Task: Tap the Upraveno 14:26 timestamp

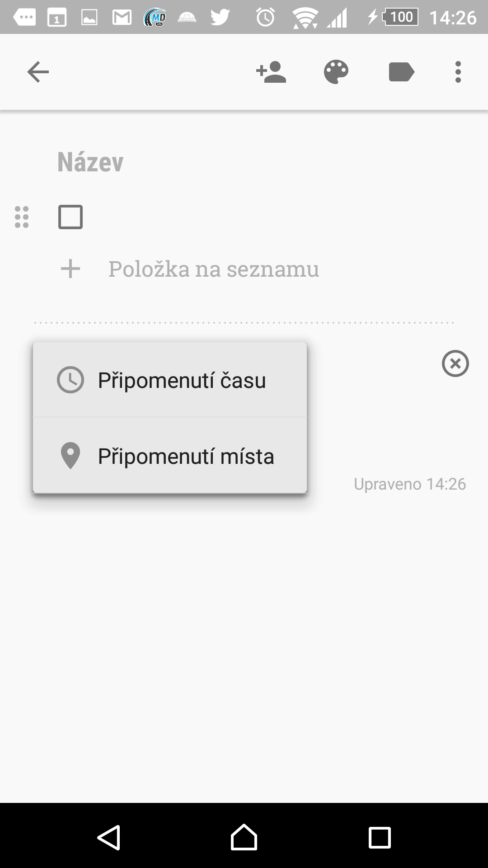Action: pos(410,484)
